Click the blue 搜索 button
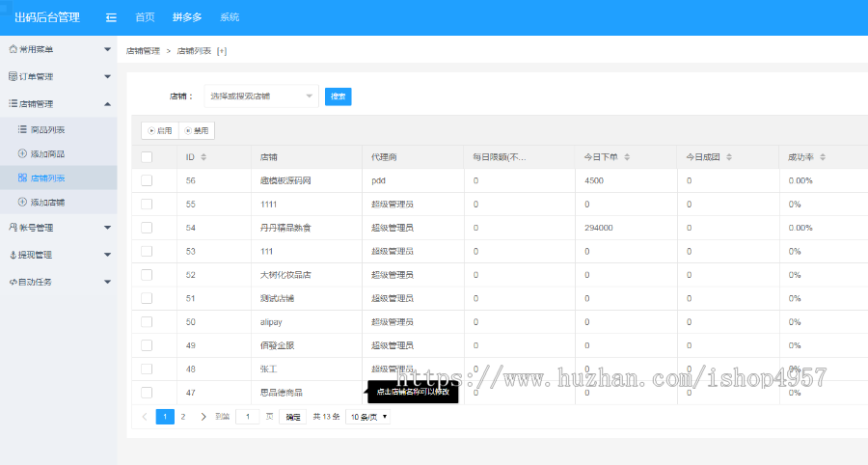 point(339,96)
